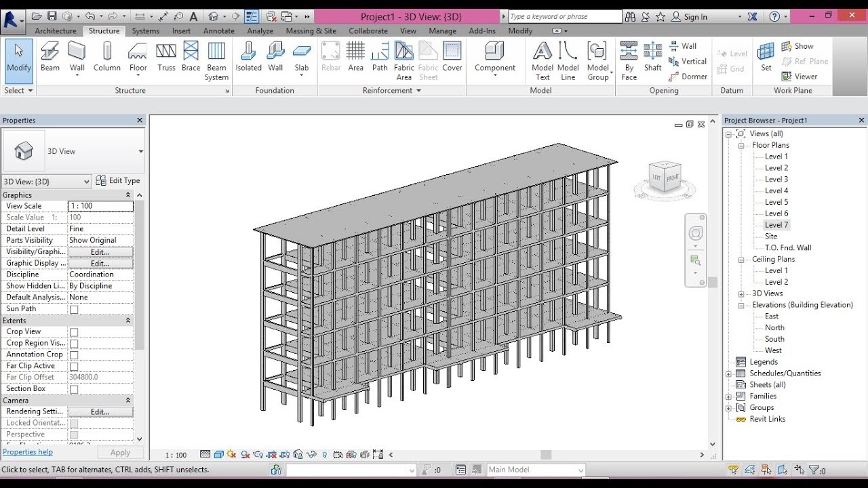868x488 pixels.
Task: Open the Select panel dropdown
Action: (18, 90)
